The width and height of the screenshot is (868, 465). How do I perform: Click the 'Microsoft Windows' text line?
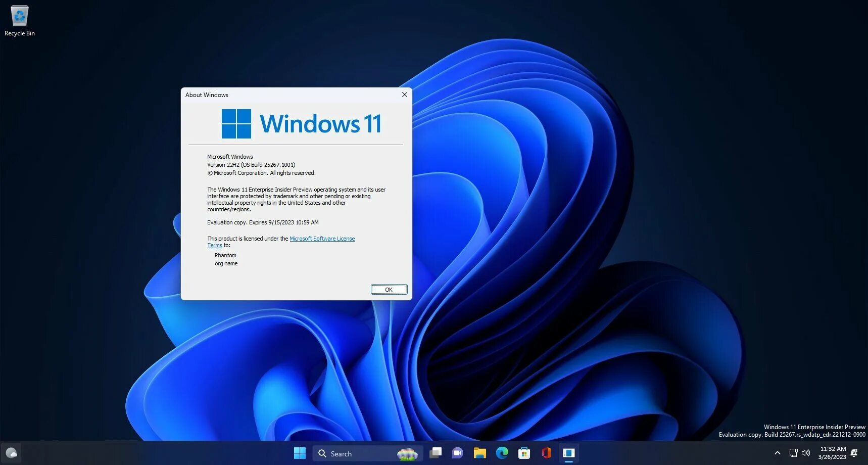click(x=230, y=157)
